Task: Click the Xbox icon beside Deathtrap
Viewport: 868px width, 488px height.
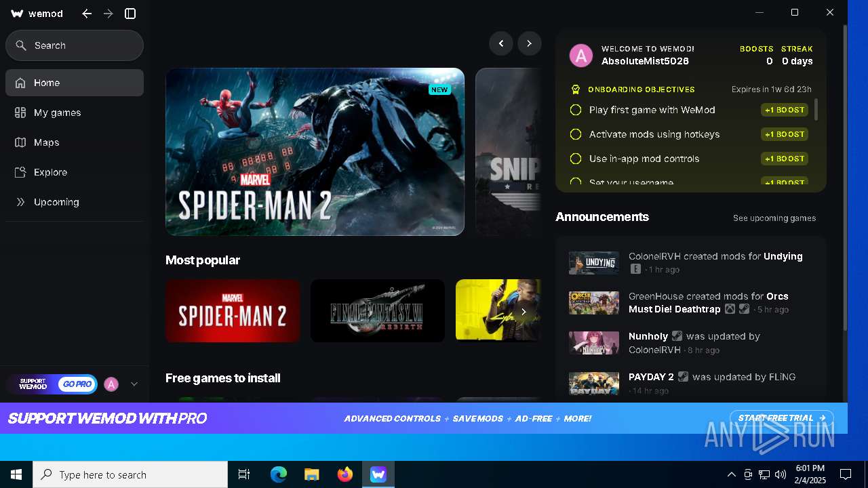Action: coord(730,309)
